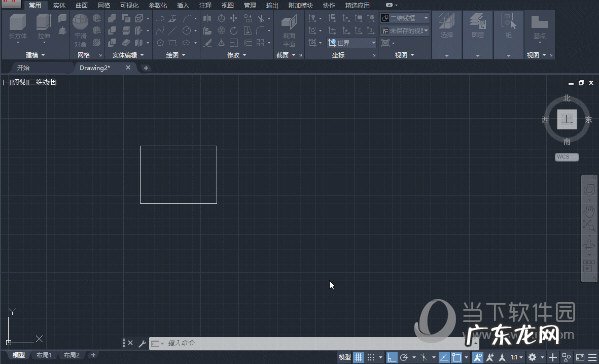Open the UCS combo showing 世界
Screen dimensions: 599x364
352,43
